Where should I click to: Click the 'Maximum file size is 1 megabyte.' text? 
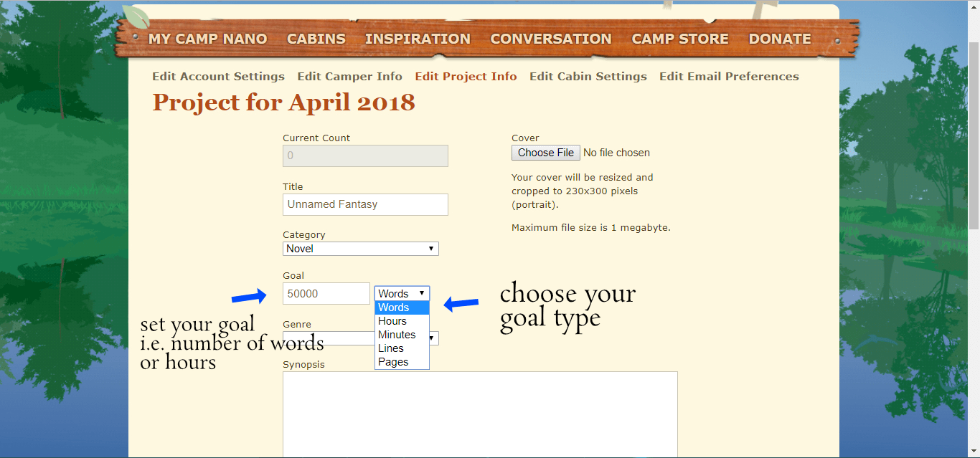(x=591, y=228)
